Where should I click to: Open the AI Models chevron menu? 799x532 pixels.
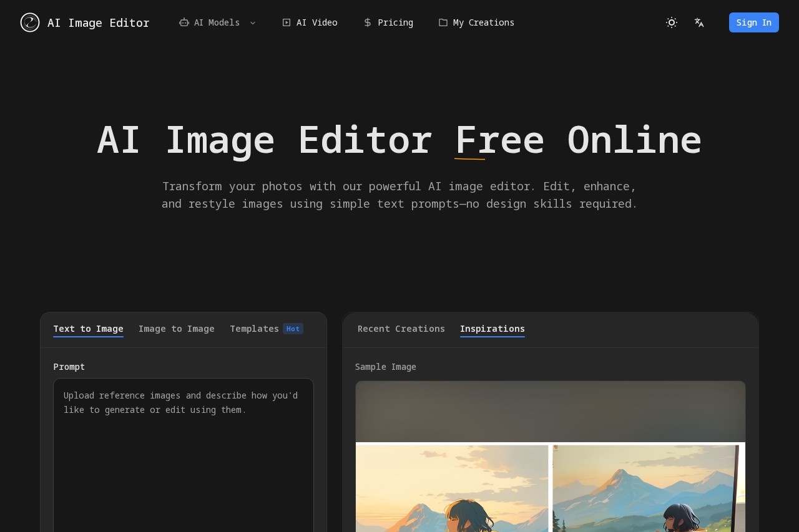coord(253,23)
